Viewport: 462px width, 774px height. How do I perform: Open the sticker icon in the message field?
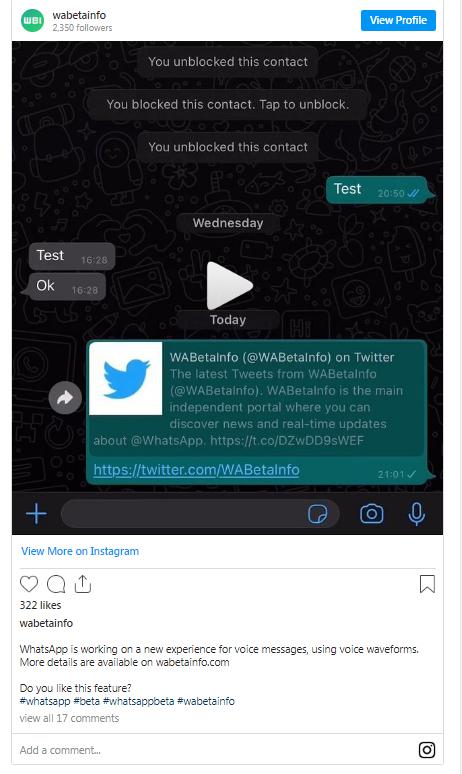[x=318, y=514]
